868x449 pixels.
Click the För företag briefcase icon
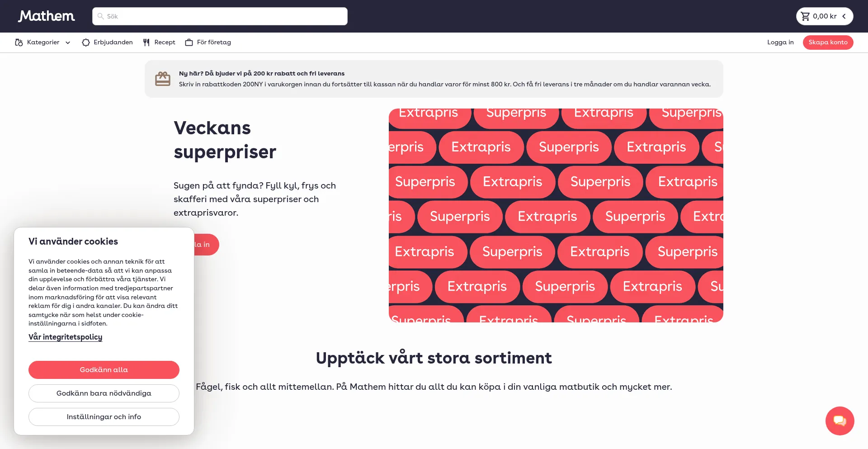click(189, 43)
